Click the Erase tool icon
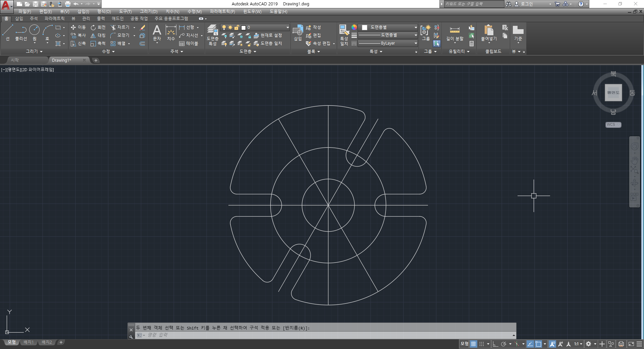Image resolution: width=644 pixels, height=349 pixels. tap(143, 28)
